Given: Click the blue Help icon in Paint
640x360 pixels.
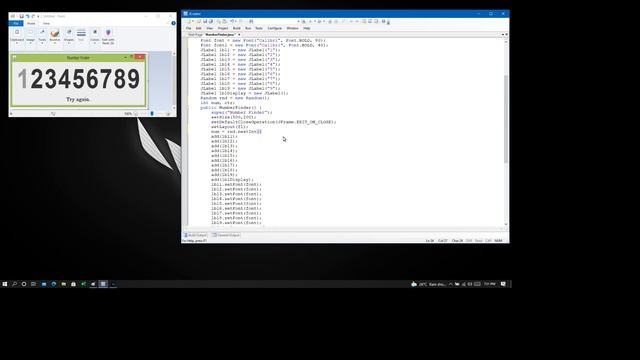Looking at the screenshot, I should pyautogui.click(x=173, y=23).
